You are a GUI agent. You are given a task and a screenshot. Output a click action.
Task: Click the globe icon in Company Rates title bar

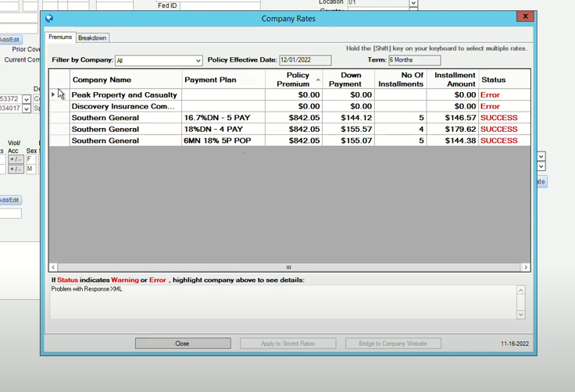pos(49,18)
